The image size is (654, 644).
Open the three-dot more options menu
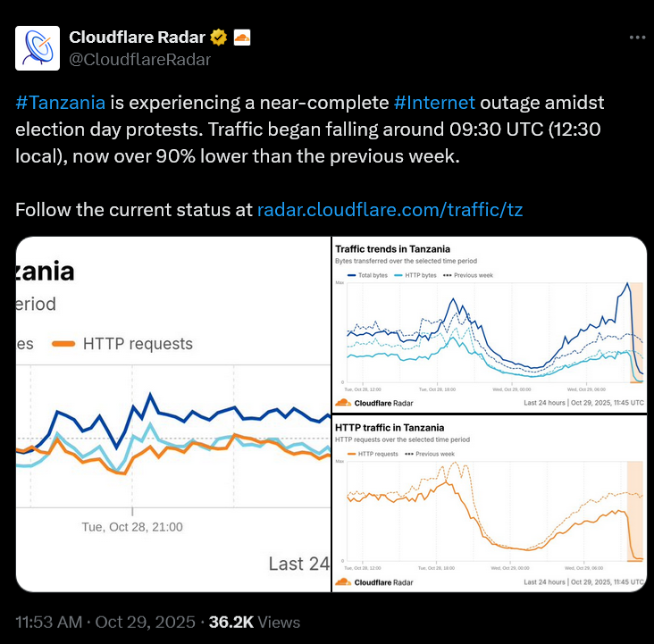[x=636, y=38]
